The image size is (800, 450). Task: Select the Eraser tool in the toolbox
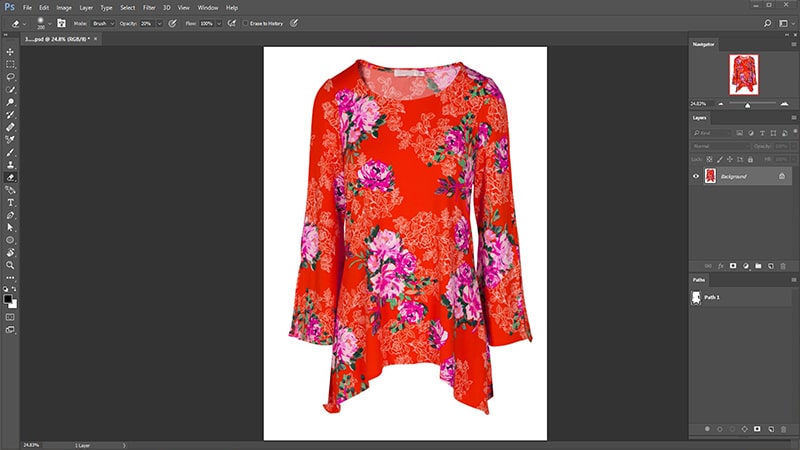10,178
